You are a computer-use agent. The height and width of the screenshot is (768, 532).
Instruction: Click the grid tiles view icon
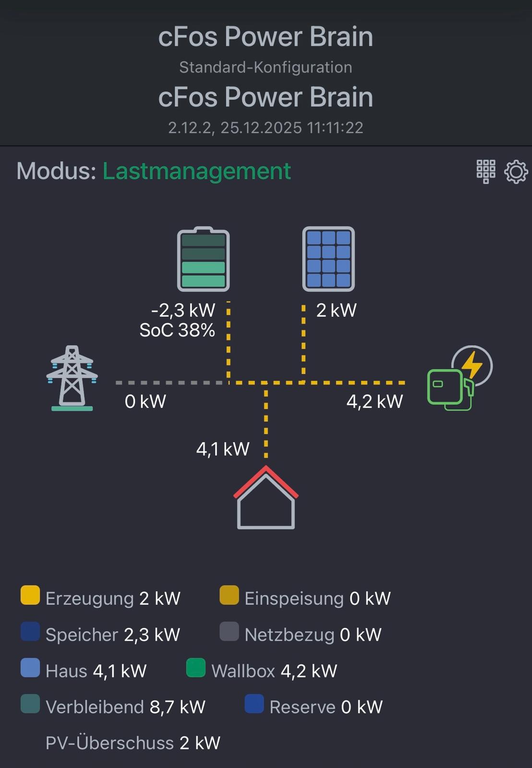485,171
